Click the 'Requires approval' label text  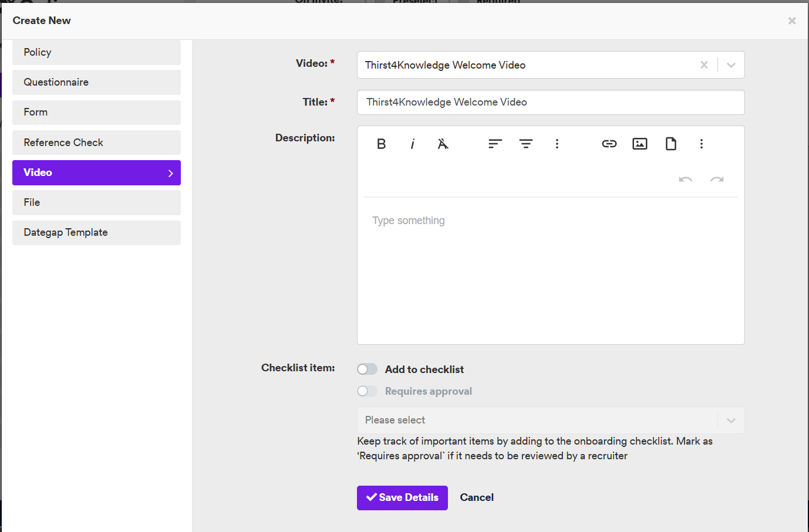(x=429, y=391)
